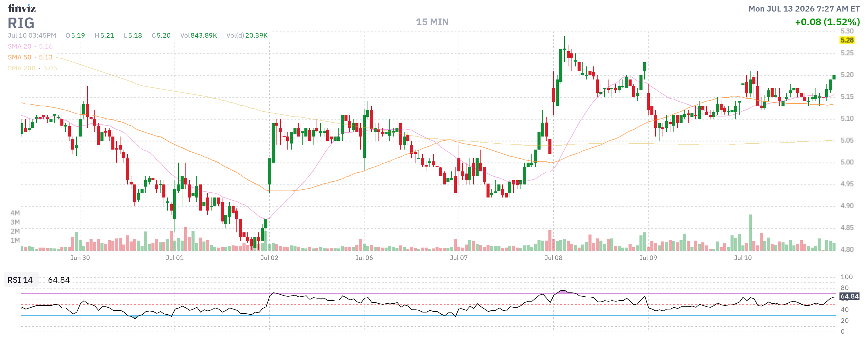Click the +0.08 (1.52%) price change
Viewport: 868px width, 341px height.
pyautogui.click(x=827, y=22)
